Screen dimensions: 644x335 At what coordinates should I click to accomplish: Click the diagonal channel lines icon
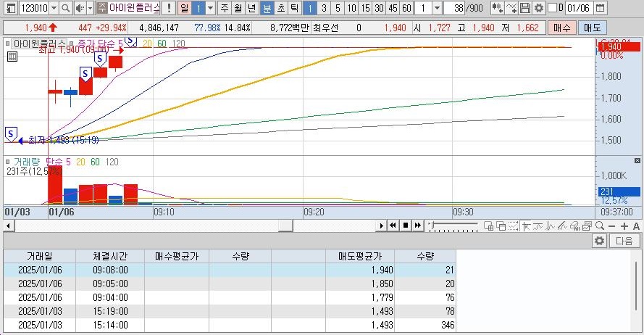562,226
